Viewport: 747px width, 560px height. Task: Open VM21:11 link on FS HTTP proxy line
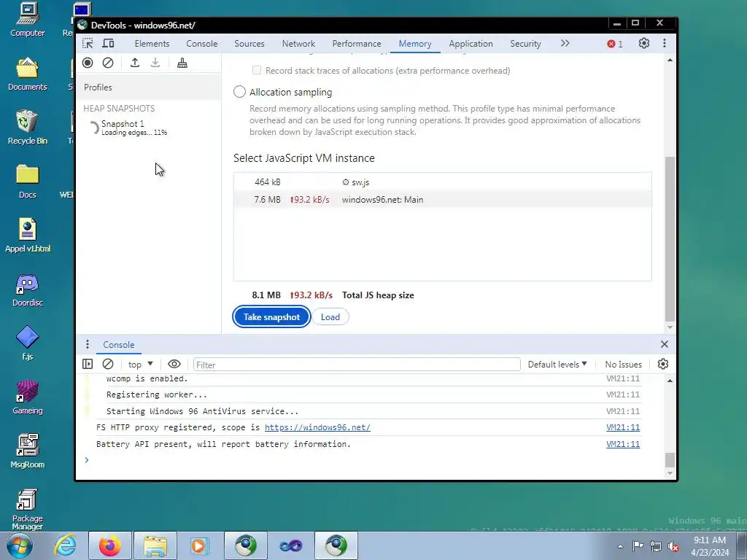(623, 427)
